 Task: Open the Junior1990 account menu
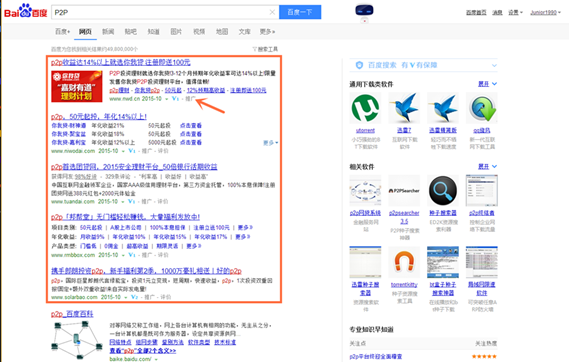[x=545, y=13]
